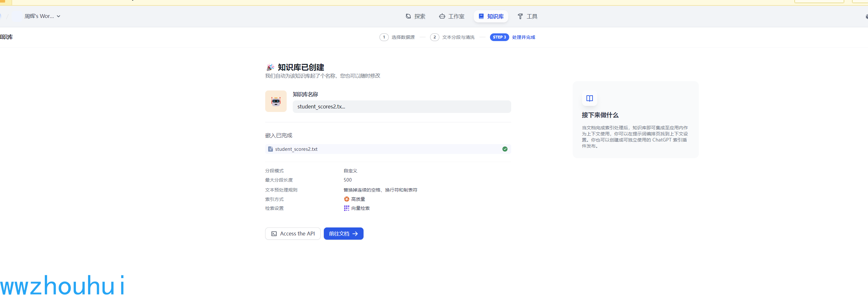This screenshot has width=868, height=299.
Task: Click the book icon in 接下来做什么 card
Action: click(589, 98)
